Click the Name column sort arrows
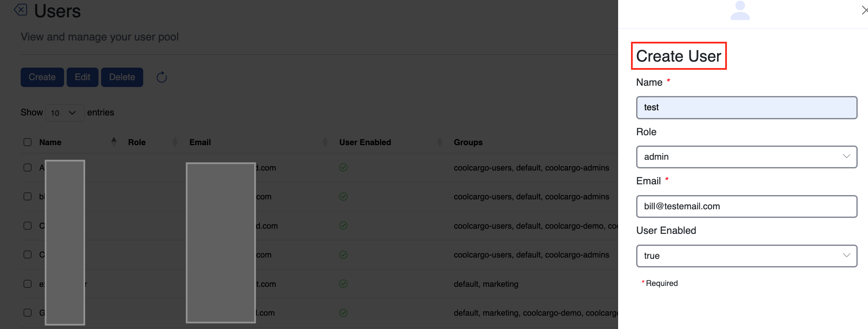 tap(114, 142)
